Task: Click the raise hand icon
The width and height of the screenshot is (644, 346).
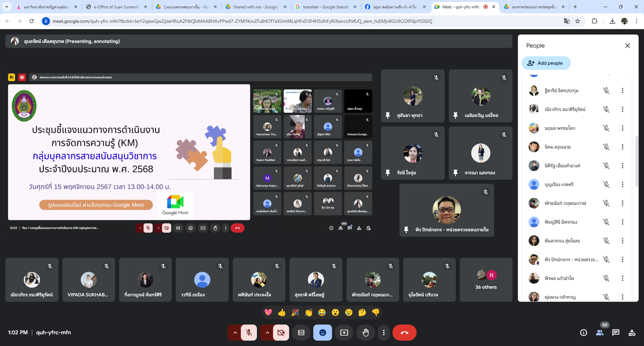Action: 366,333
